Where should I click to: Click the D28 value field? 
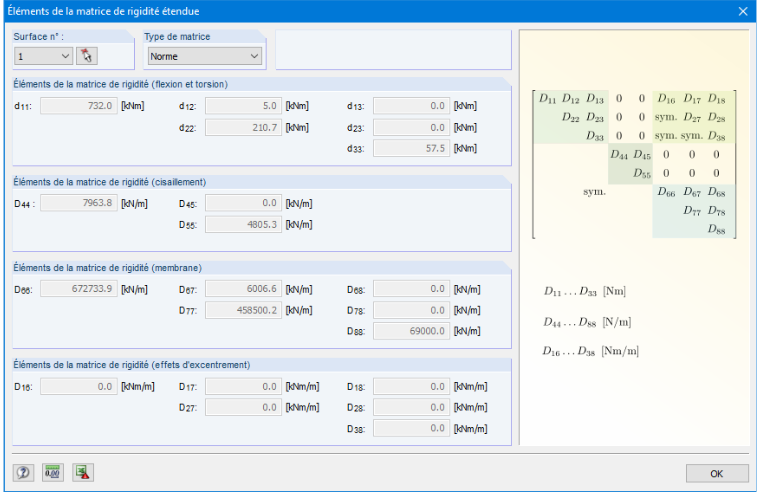[412, 407]
